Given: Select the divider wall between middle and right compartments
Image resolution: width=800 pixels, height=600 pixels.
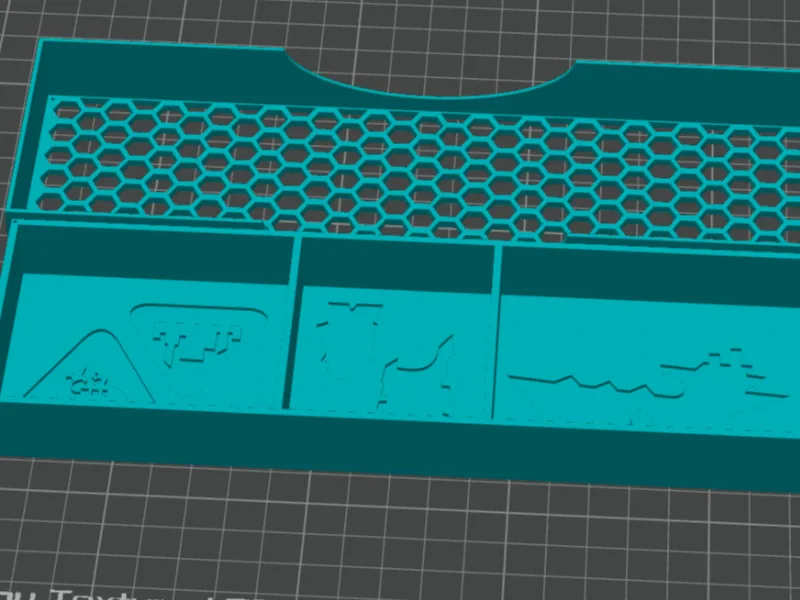Looking at the screenshot, I should pyautogui.click(x=495, y=332).
